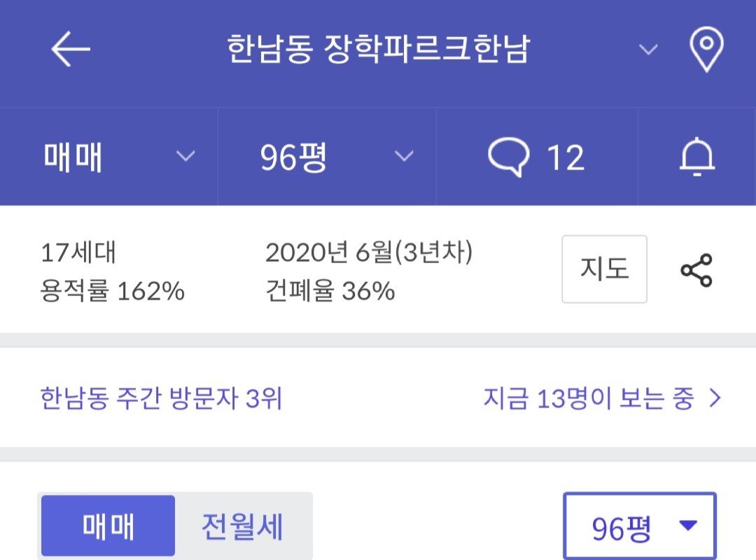Click the chevron next to 지금 13명이 보는 중
Screen dimensions: 756x560
715,399
